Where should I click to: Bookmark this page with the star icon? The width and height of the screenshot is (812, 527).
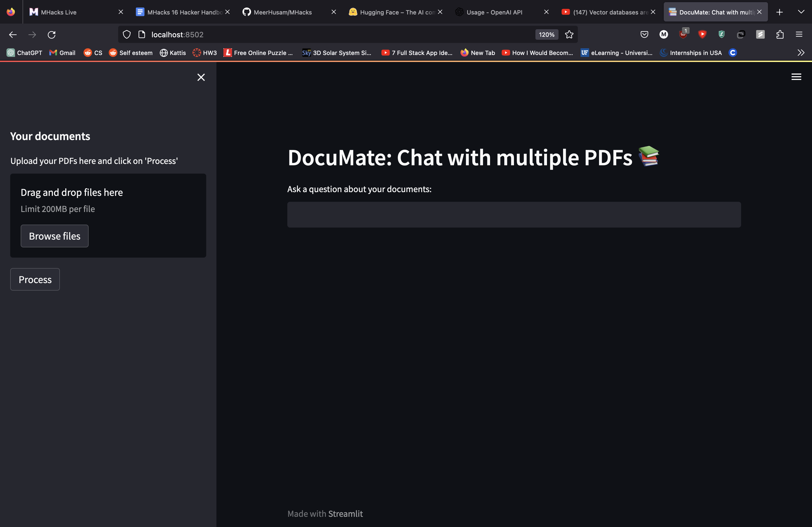[569, 34]
